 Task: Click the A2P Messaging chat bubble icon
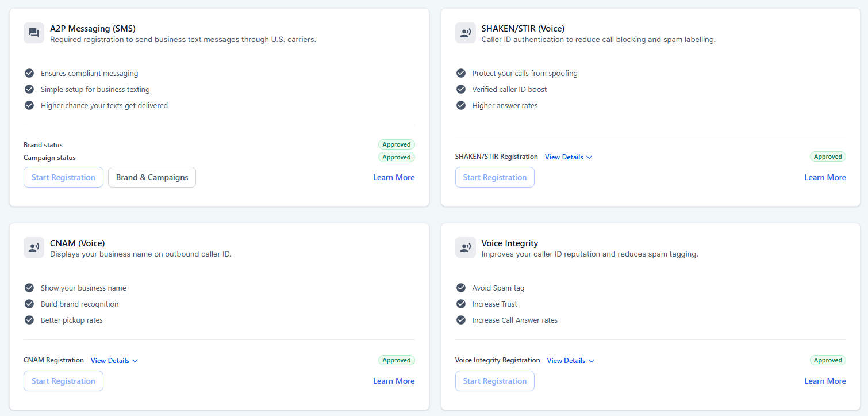[x=34, y=33]
